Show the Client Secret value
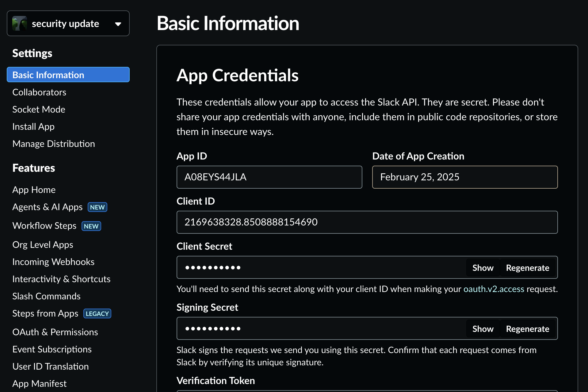The height and width of the screenshot is (392, 588). click(483, 268)
